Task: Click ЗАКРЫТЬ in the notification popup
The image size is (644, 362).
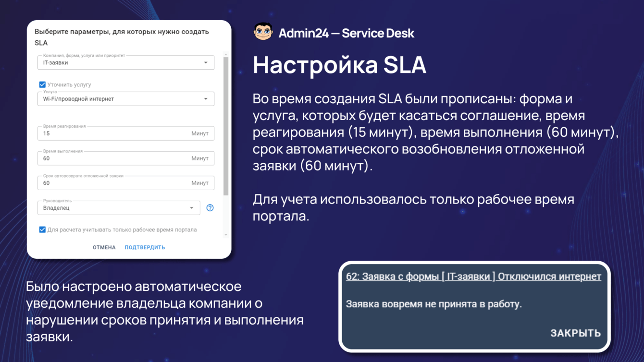Action: 575,333
